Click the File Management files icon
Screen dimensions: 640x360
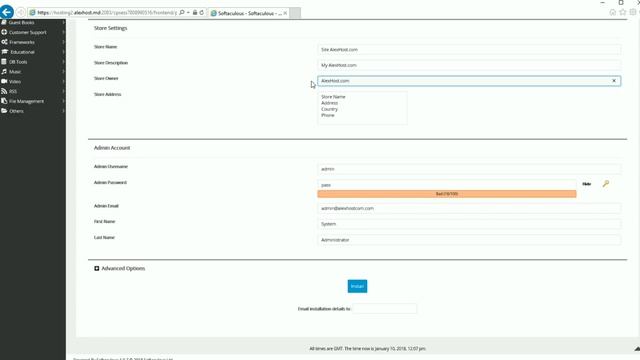tap(4, 101)
